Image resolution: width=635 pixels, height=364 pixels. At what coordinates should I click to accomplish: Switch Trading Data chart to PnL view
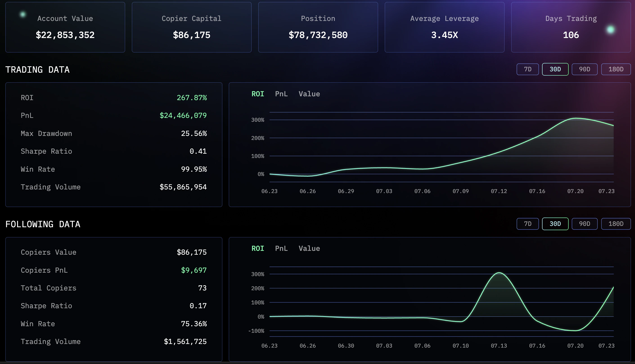point(281,94)
